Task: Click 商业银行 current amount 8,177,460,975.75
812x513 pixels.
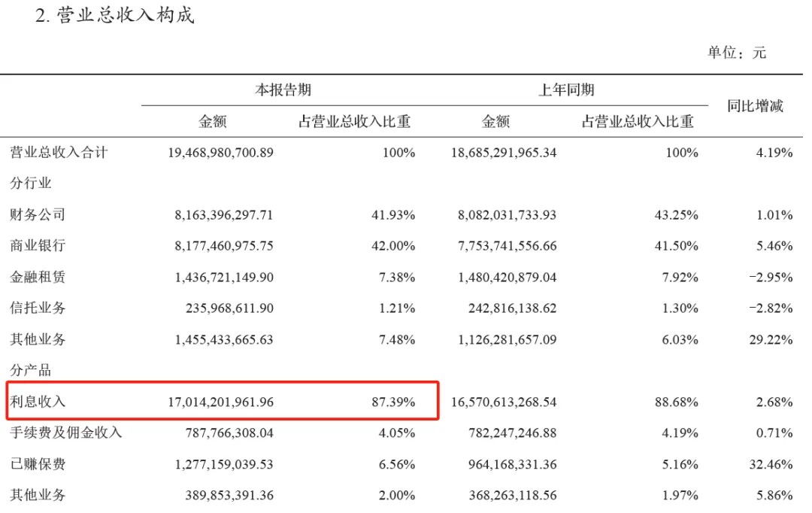Action: pyautogui.click(x=223, y=245)
